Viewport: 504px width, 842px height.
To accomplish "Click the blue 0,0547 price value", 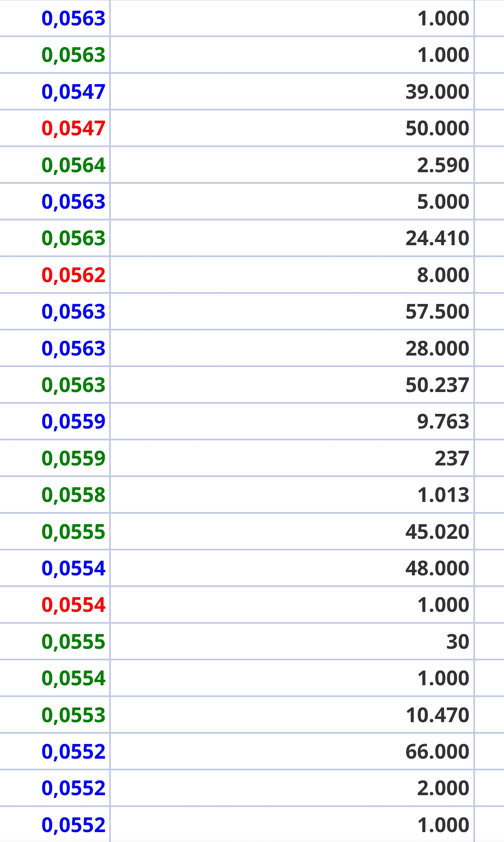I will tap(73, 92).
